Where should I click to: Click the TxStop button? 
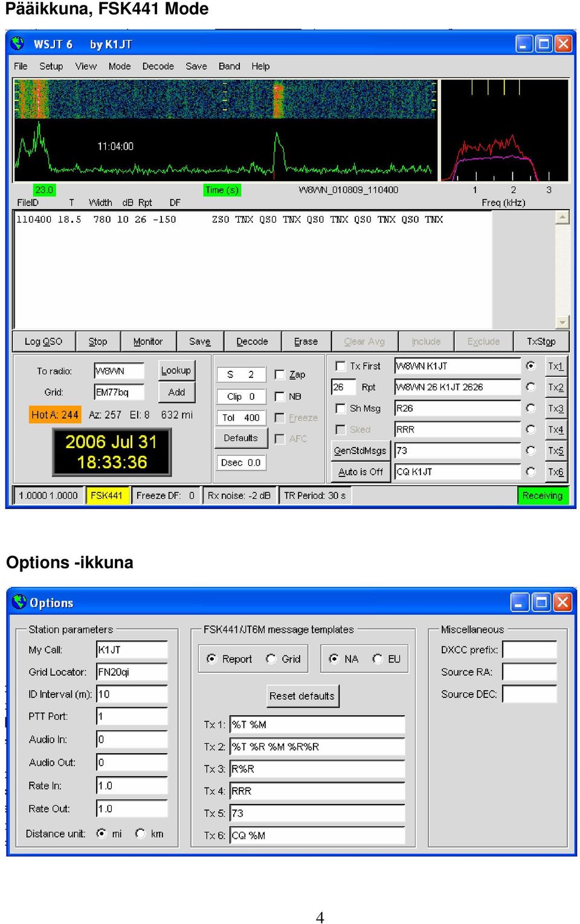point(541,341)
